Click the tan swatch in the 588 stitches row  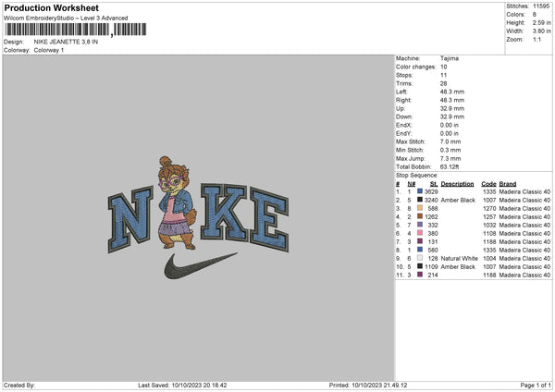420,208
